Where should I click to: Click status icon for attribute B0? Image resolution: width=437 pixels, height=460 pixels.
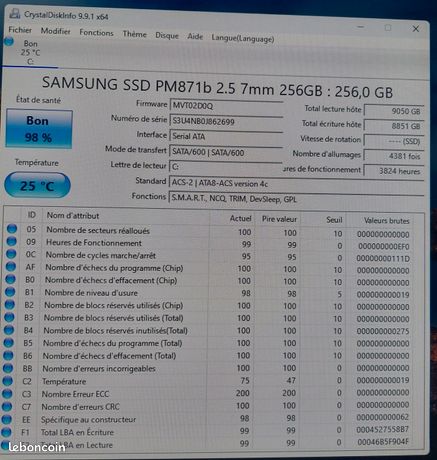10,279
